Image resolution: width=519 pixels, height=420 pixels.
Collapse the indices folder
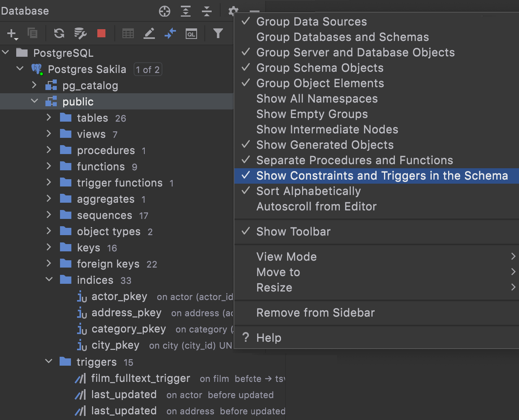click(49, 280)
